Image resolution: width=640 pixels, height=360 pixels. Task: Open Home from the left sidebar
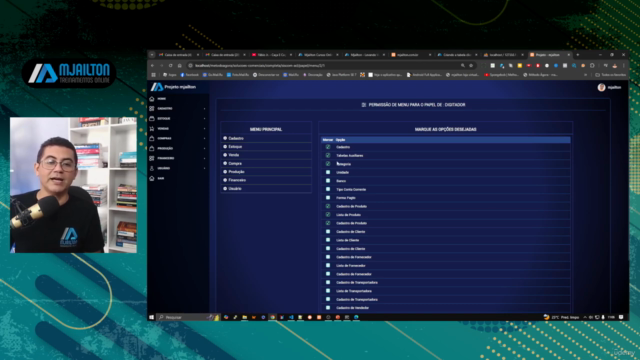[x=161, y=99]
